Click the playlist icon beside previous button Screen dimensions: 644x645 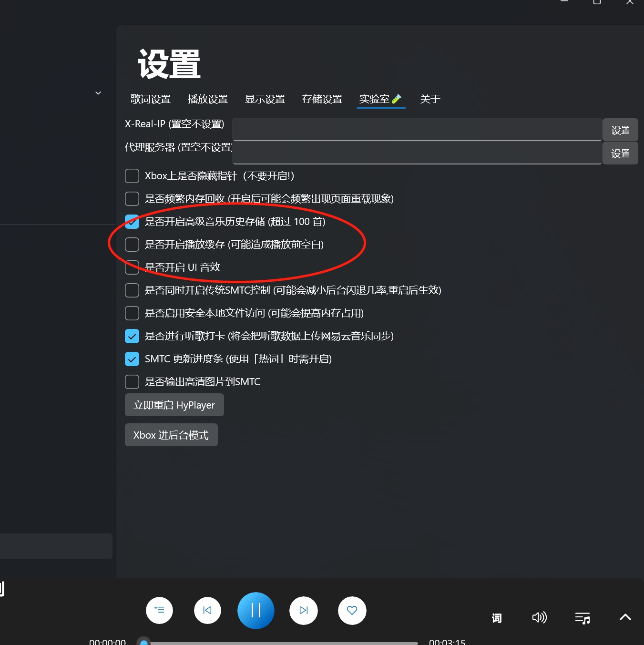(x=159, y=611)
